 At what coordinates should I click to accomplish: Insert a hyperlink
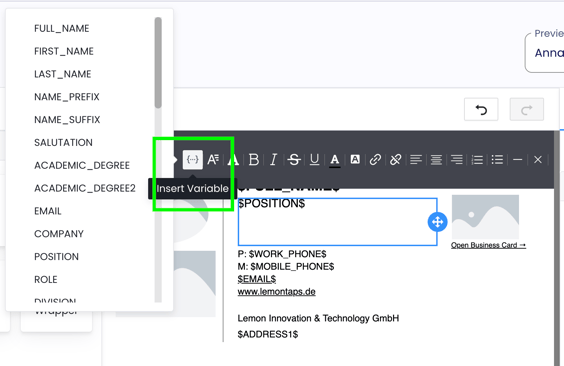point(375,159)
